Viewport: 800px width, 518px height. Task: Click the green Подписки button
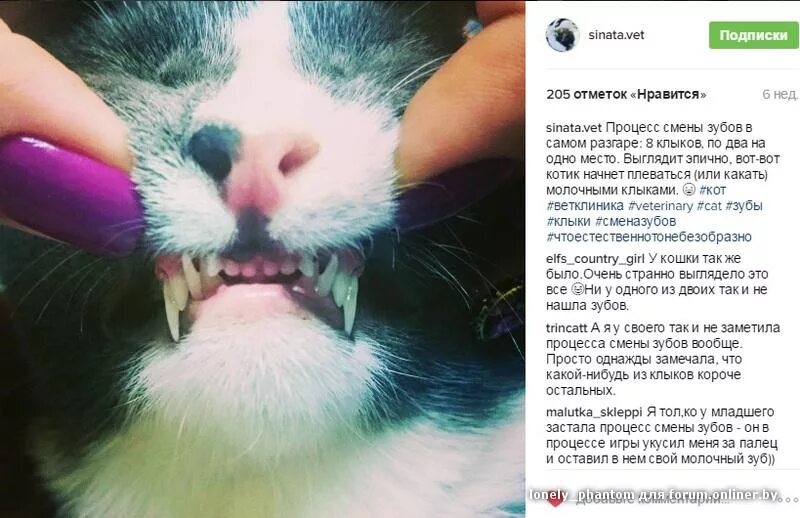coord(754,35)
